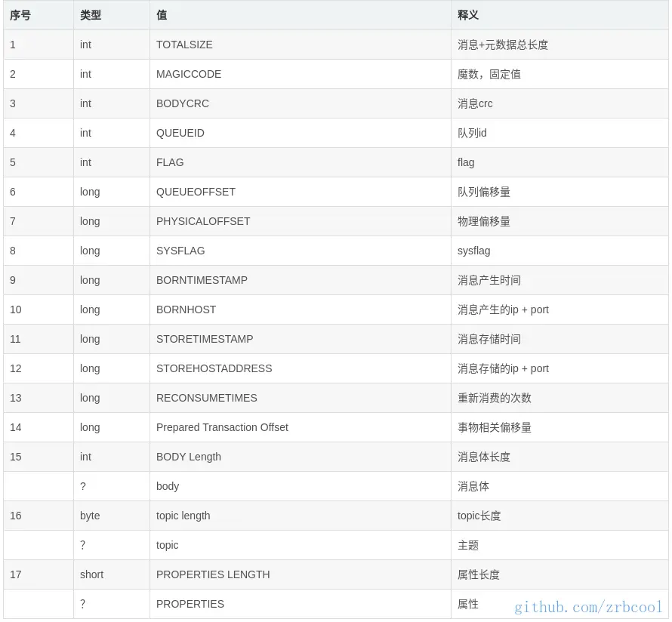This screenshot has width=672, height=622.
Task: Click the 消息存储的ip + port description
Action: coord(503,368)
